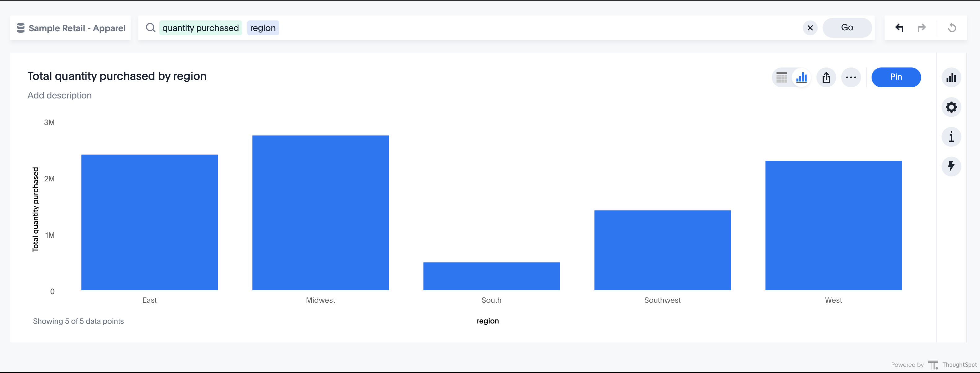Image resolution: width=980 pixels, height=373 pixels.
Task: Click the Go button to run search
Action: pyautogui.click(x=847, y=28)
